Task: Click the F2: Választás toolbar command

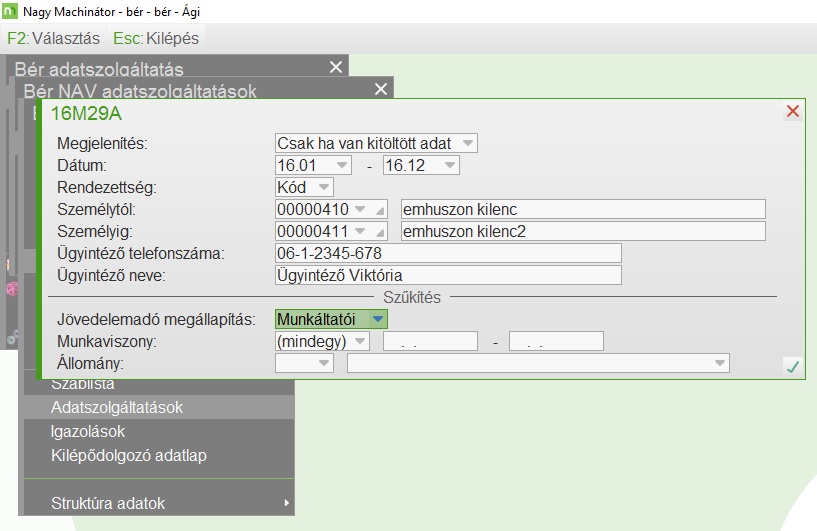Action: (x=54, y=38)
